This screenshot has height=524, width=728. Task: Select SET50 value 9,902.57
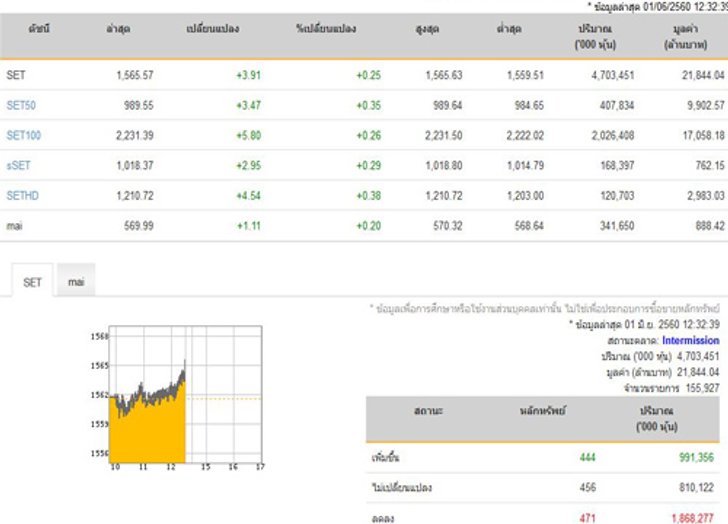(706, 105)
